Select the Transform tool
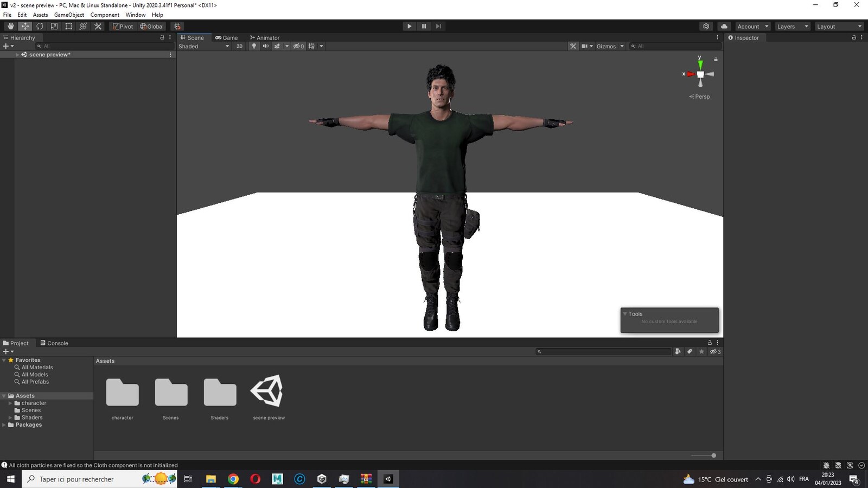 83,26
